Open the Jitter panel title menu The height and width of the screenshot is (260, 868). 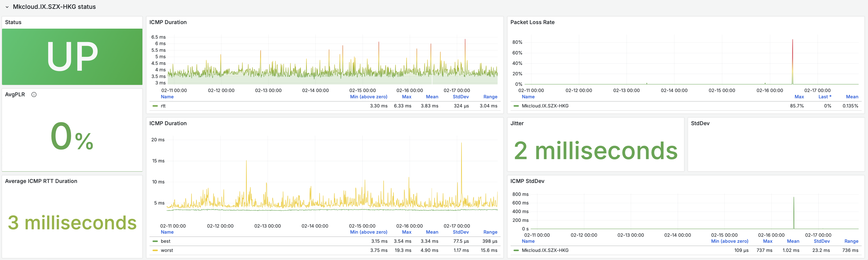coord(517,123)
